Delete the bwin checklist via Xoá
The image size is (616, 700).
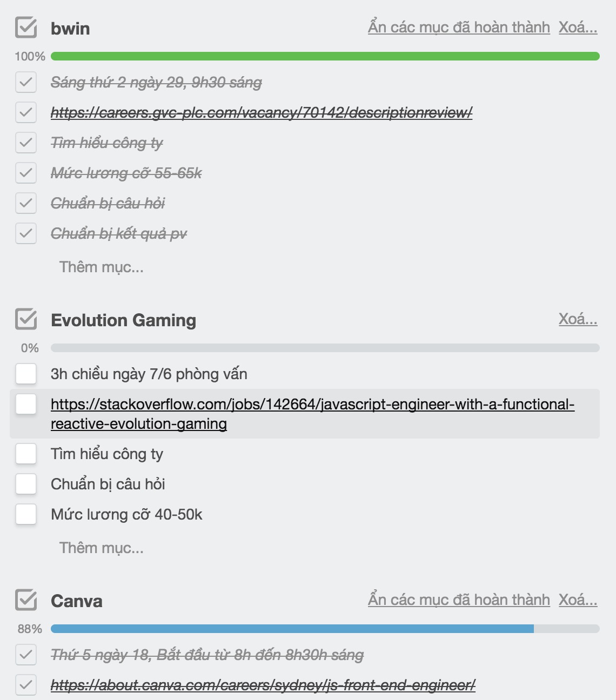pyautogui.click(x=578, y=28)
